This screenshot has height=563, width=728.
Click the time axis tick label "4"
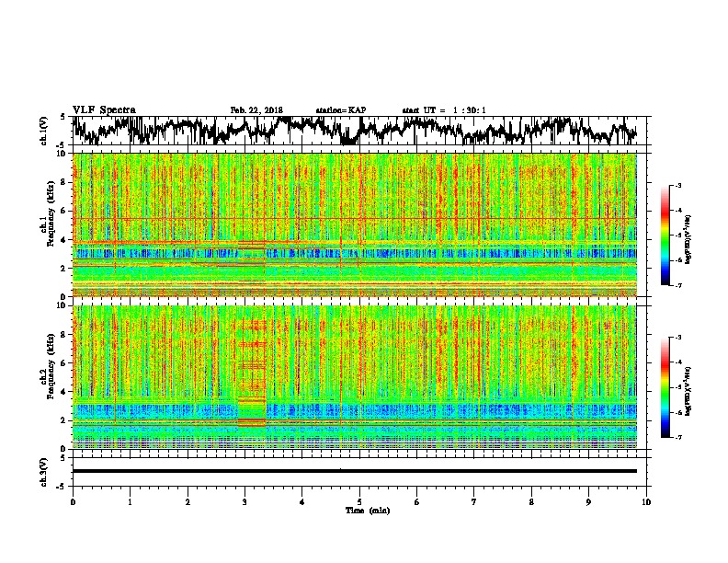point(302,502)
